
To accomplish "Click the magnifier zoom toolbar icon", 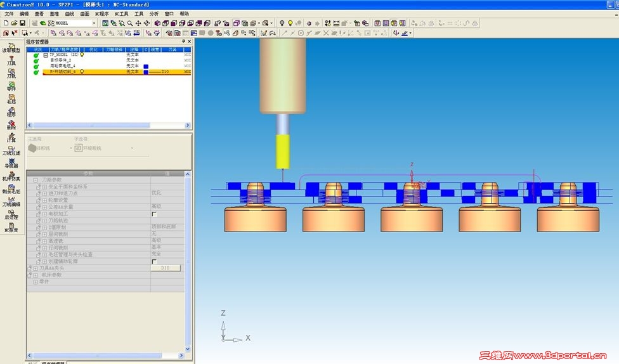I will [130, 23].
